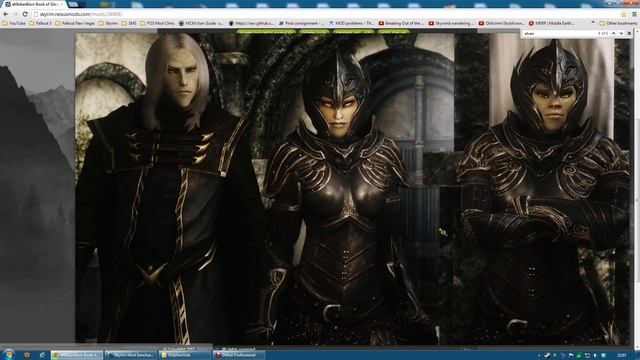Switch to the third taskbar window with yellow icon
Viewport: 640px width, 360px height.
(x=184, y=355)
